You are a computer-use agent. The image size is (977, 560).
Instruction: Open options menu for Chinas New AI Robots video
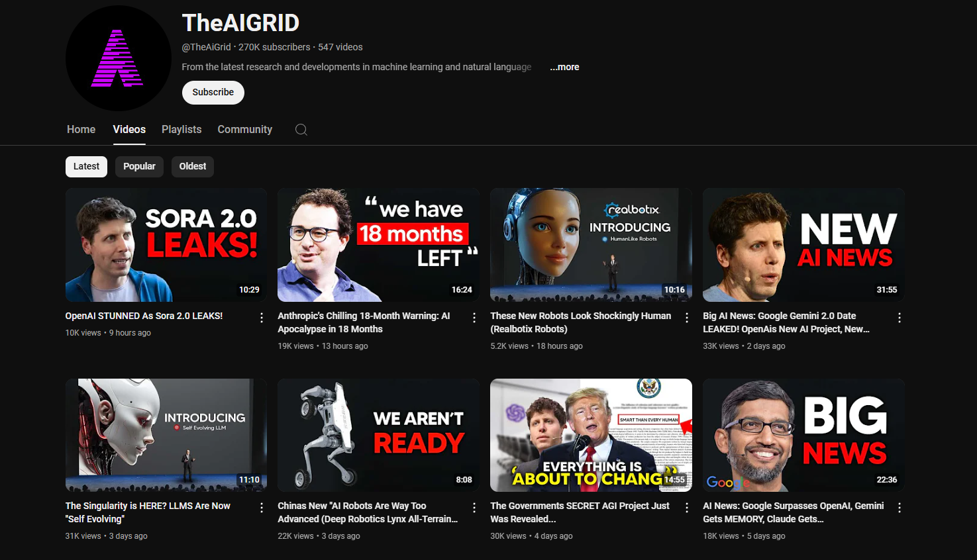474,508
